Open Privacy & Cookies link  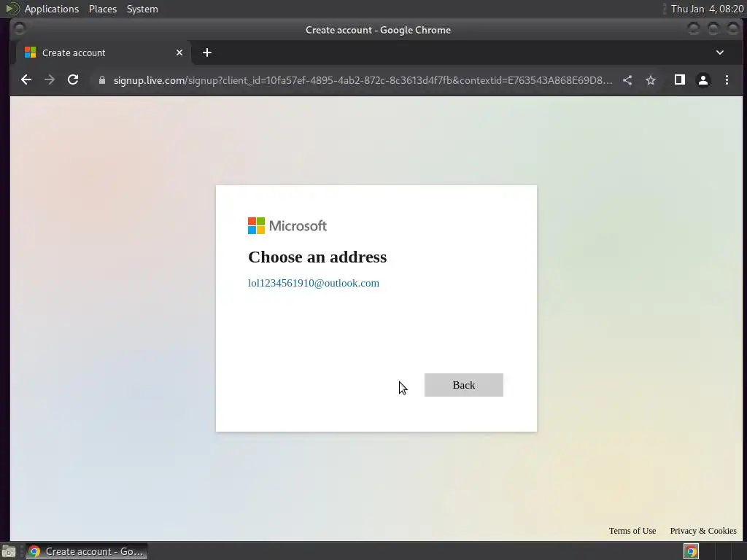coord(703,531)
